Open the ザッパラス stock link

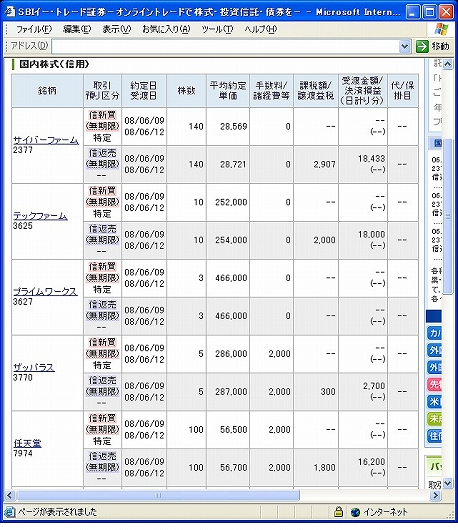(34, 367)
